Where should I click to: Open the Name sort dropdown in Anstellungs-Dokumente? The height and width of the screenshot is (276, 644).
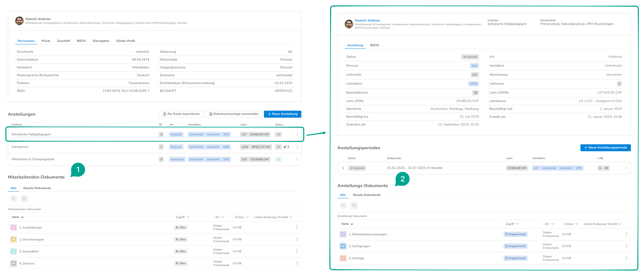[x=347, y=224]
